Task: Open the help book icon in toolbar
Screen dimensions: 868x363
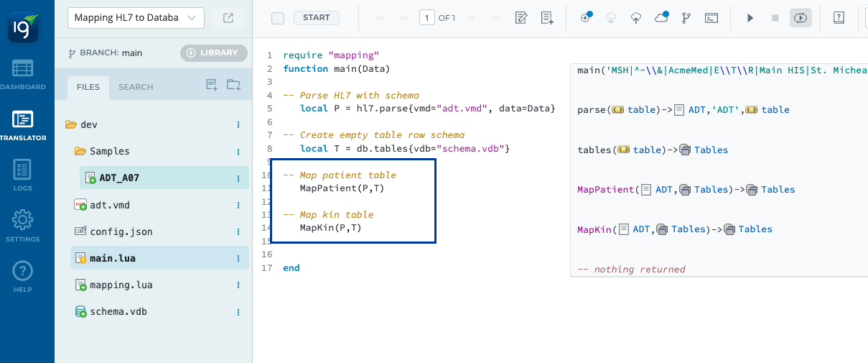Action: [x=839, y=18]
